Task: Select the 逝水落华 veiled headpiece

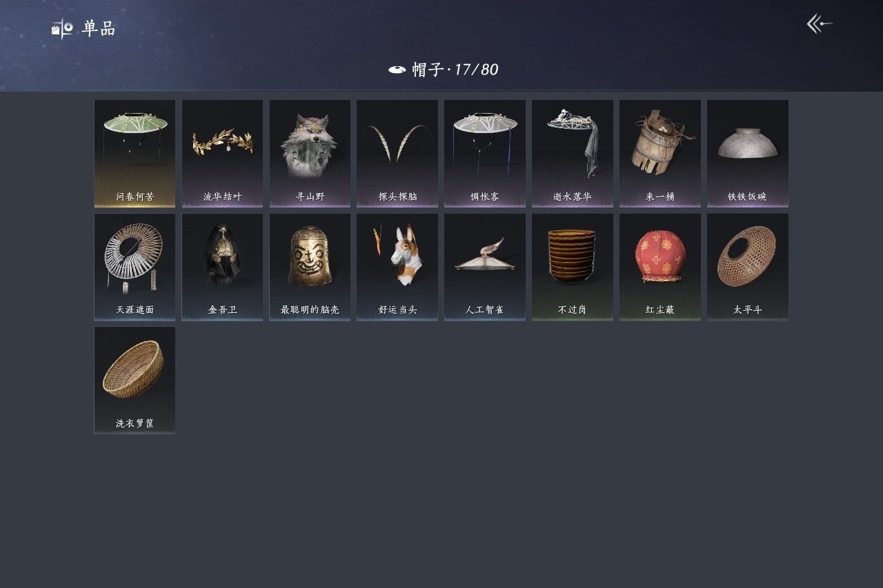Action: coord(573,154)
